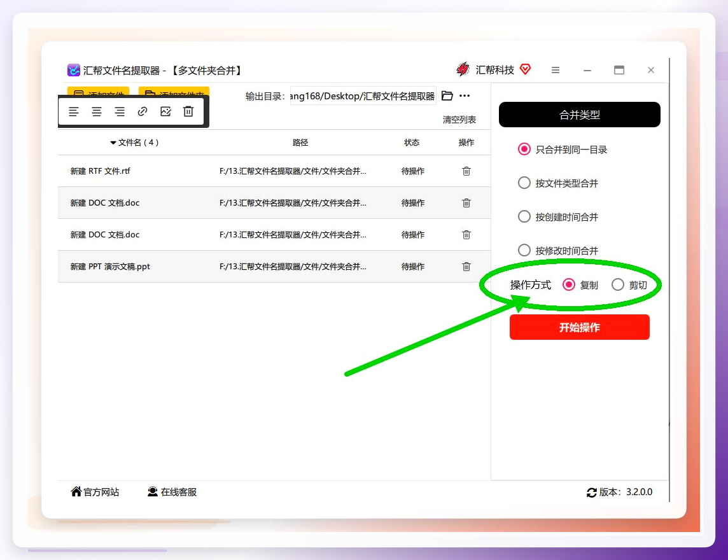Click the align center icon in floating toolbar

click(x=97, y=111)
